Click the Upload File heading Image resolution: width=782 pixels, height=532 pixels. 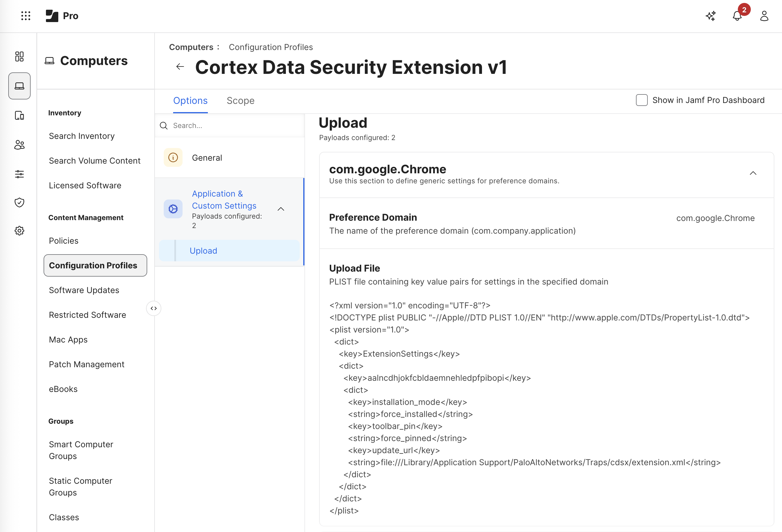[355, 268]
